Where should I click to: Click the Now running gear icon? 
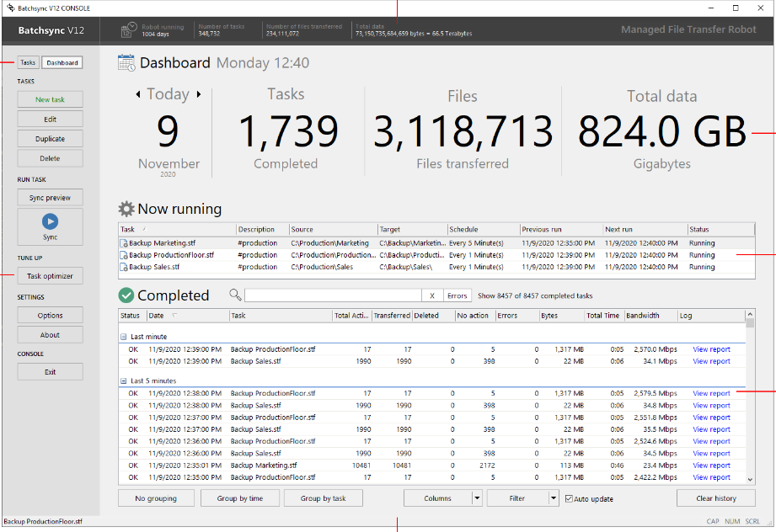[126, 209]
